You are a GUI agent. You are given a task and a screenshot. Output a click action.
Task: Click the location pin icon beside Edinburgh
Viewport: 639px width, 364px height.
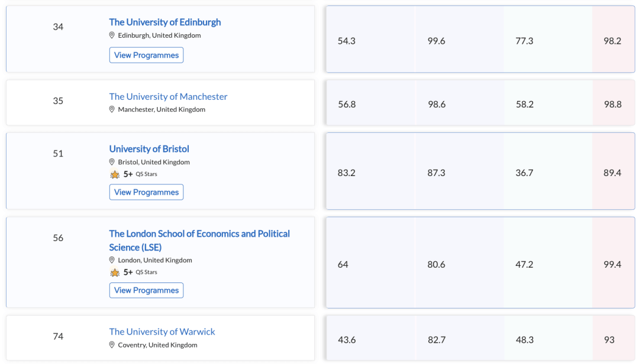click(112, 35)
